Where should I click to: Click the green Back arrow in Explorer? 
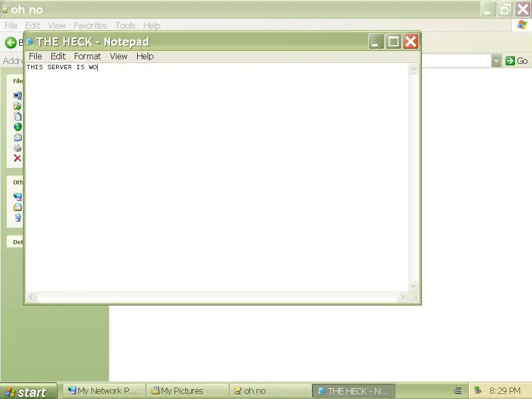[x=11, y=43]
